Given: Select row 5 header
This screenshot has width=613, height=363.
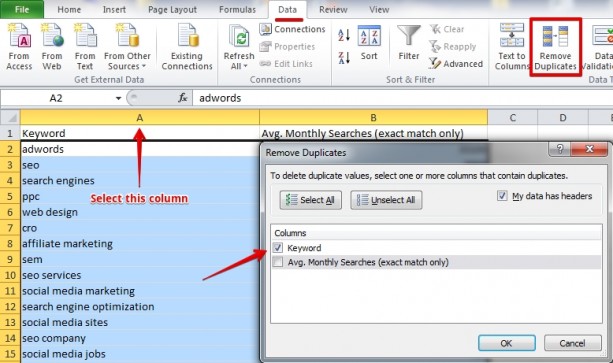Looking at the screenshot, I should 10,196.
